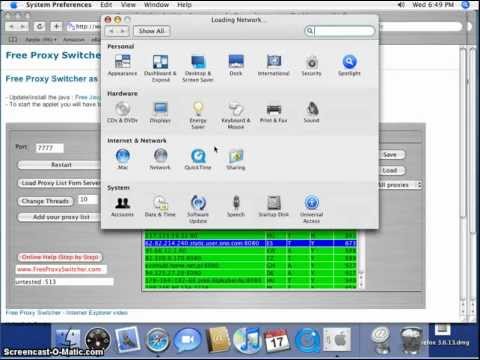Open Keyboard & Mouse preferences

236,115
